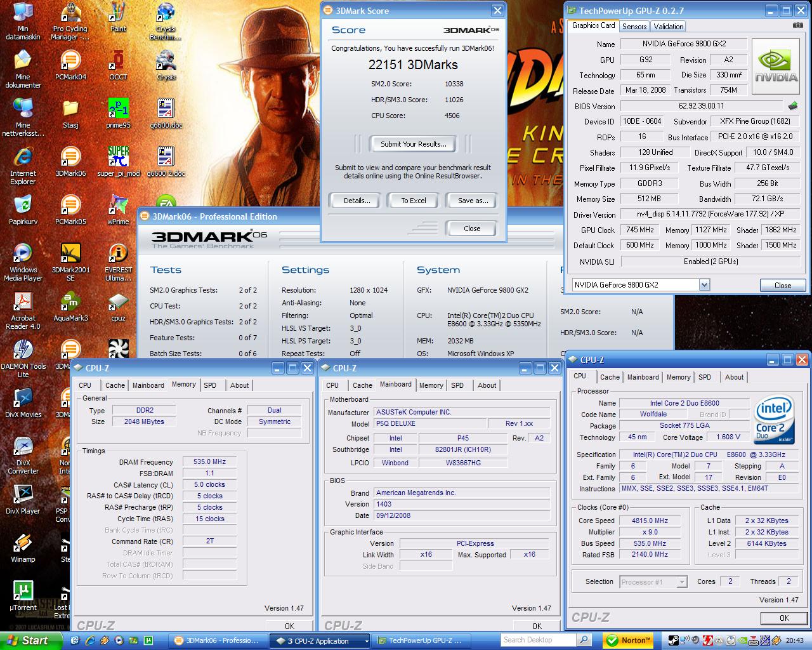
Task: Click the P5Q DELUXE model field
Action: pyautogui.click(x=429, y=423)
